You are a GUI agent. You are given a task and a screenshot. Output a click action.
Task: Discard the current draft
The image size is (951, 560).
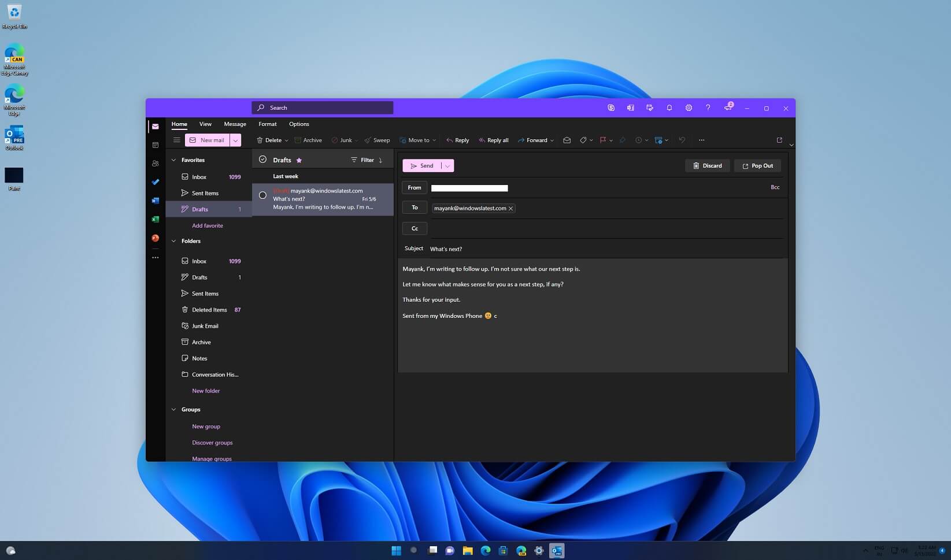[x=707, y=166]
